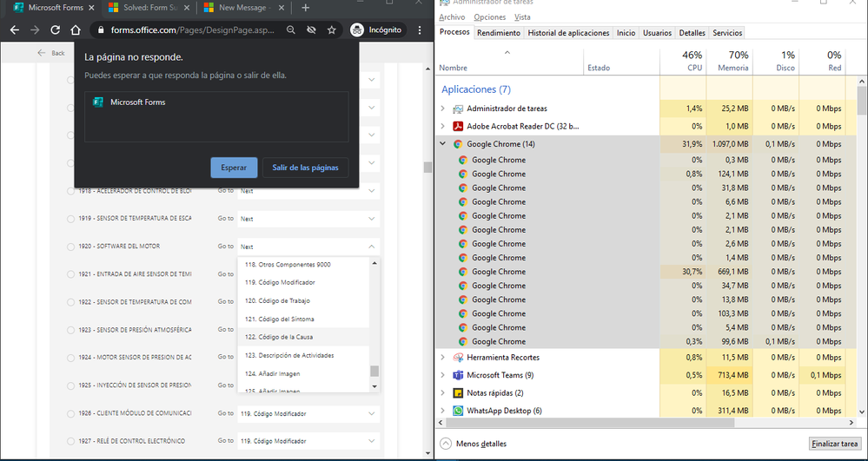The width and height of the screenshot is (868, 461).
Task: Choose 122. Código de la Causa option
Action: click(x=303, y=337)
